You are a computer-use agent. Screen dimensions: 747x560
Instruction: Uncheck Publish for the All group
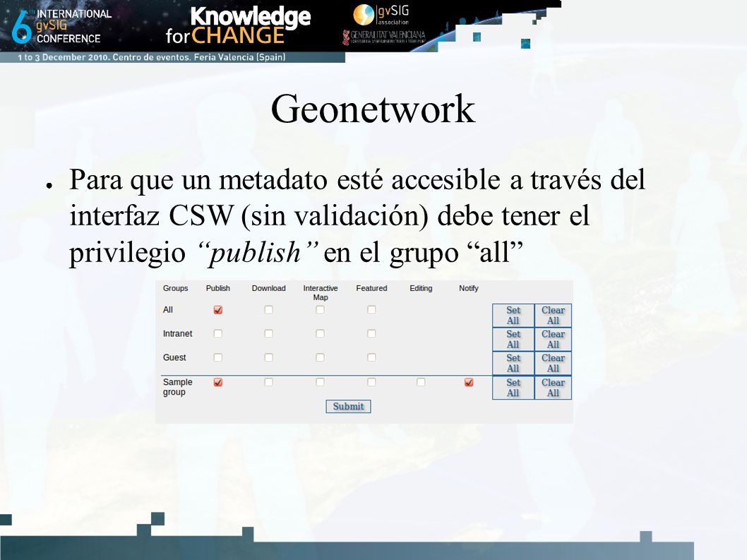point(218,310)
